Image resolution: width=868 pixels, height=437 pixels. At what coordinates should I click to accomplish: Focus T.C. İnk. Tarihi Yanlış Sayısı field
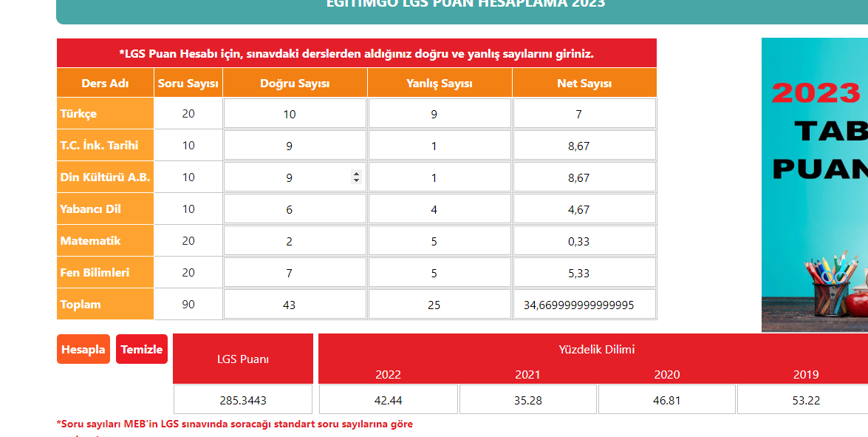(x=440, y=146)
